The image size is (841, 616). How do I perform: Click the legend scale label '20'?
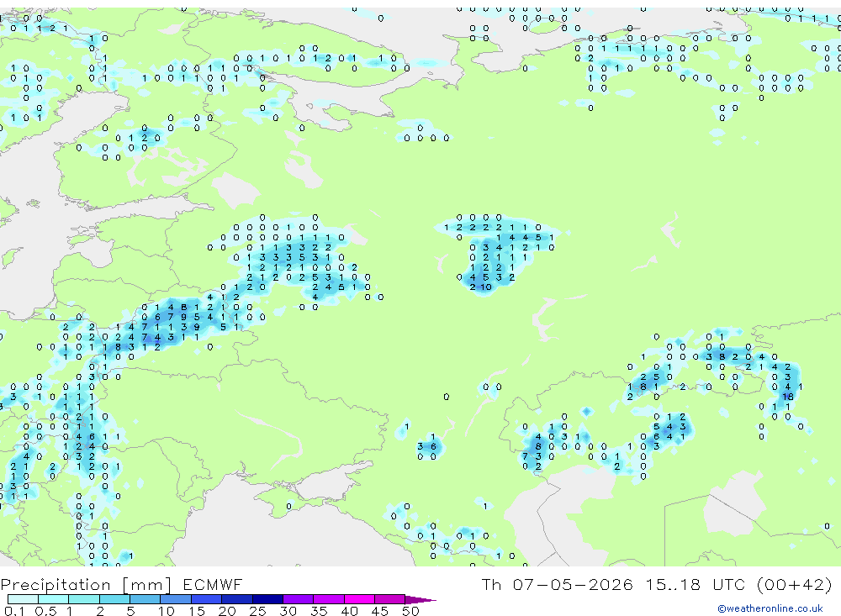click(x=227, y=611)
